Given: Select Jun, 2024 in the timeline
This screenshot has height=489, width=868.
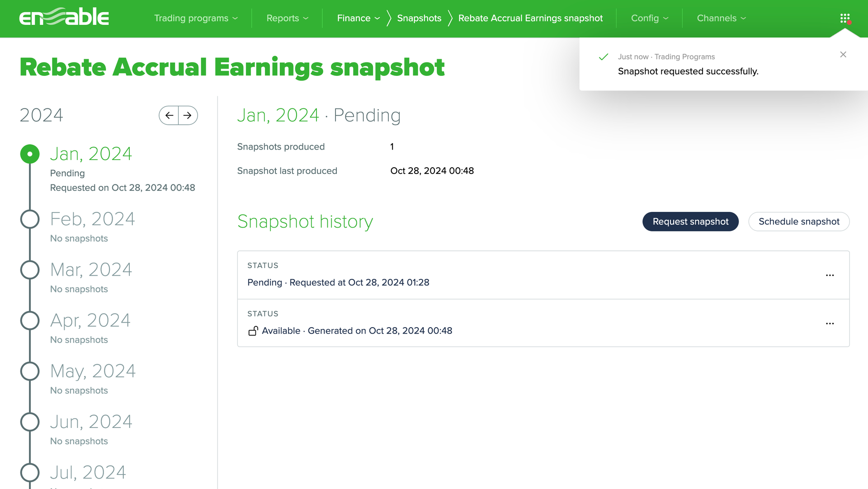Looking at the screenshot, I should point(91,422).
